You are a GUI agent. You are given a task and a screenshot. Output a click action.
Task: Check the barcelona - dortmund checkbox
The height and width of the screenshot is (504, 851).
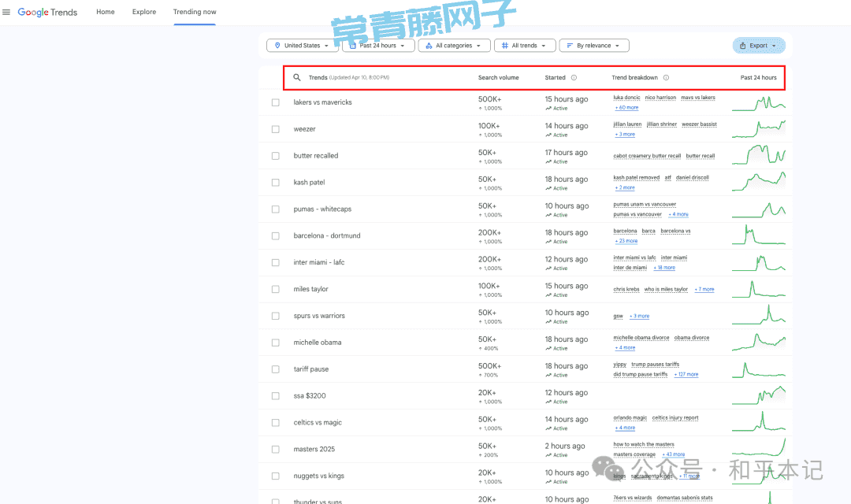pyautogui.click(x=276, y=236)
